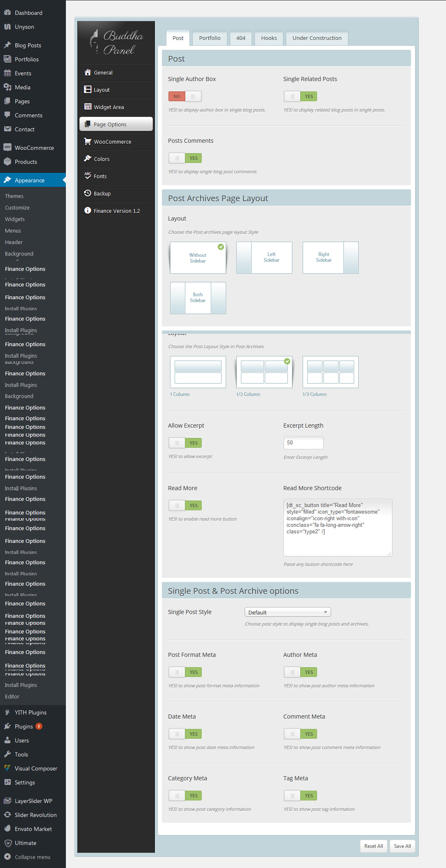Open the Widget Area panel icon
Viewport: 446px width, 868px height.
(87, 107)
